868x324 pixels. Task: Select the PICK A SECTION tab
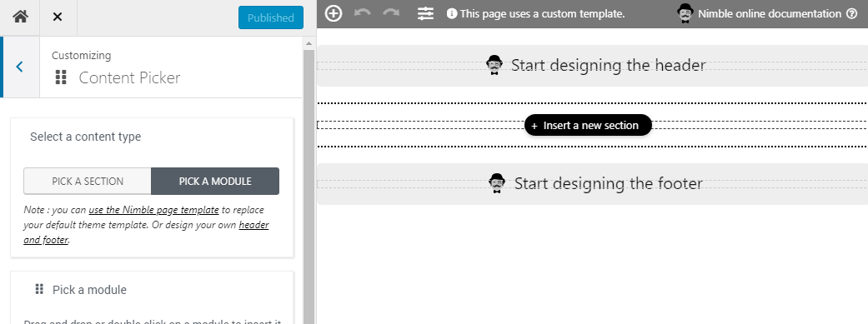(x=88, y=182)
